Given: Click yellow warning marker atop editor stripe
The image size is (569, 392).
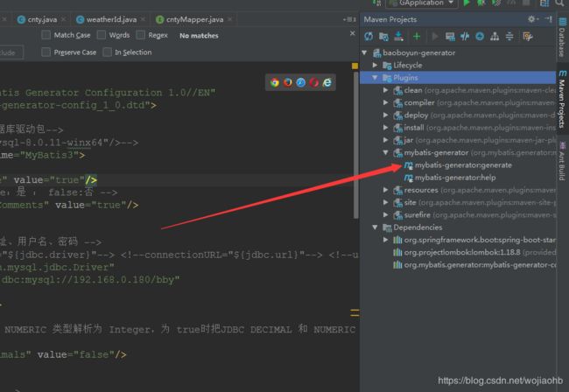Looking at the screenshot, I should coord(355,66).
